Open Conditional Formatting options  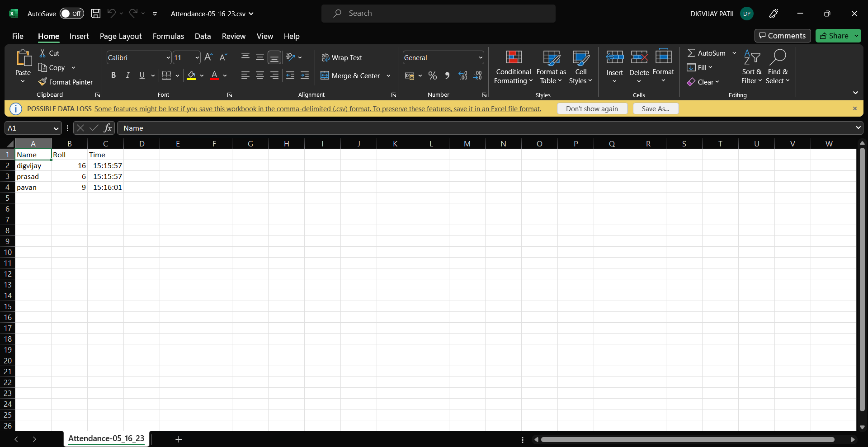(x=513, y=68)
